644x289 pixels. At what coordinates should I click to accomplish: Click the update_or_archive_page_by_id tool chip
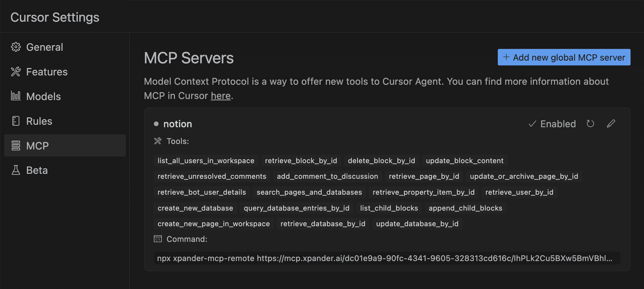pos(524,176)
